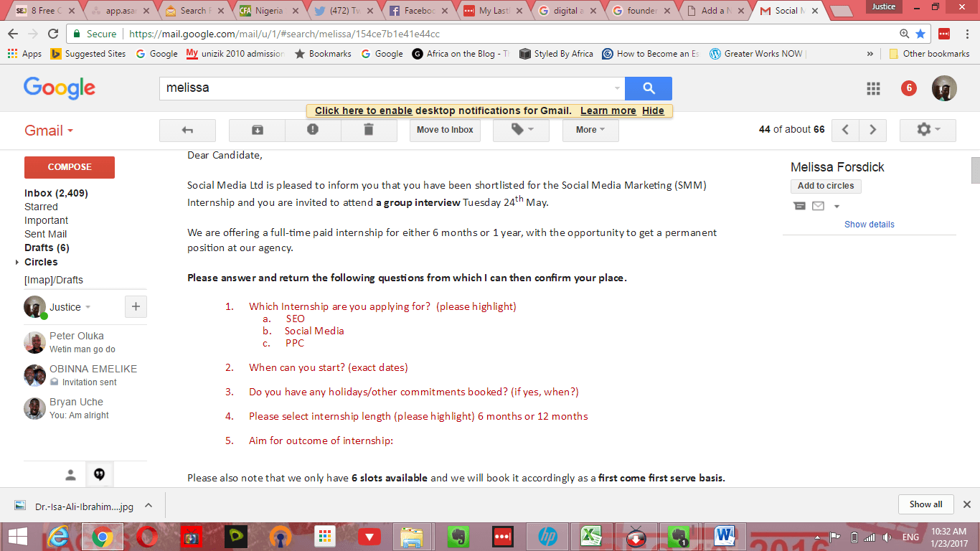Click the COMPOSE button
Viewport: 980px width, 551px height.
pyautogui.click(x=70, y=167)
